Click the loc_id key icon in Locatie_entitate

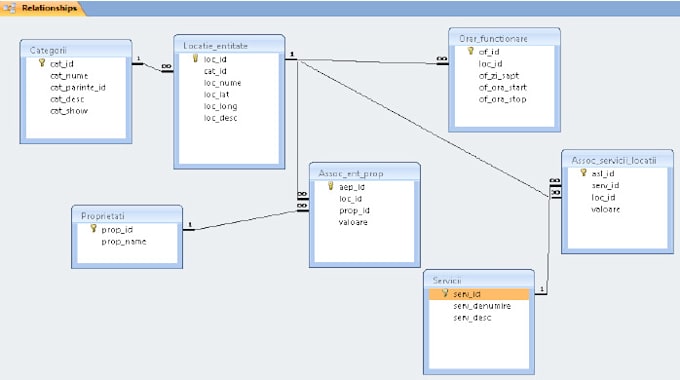(x=195, y=58)
